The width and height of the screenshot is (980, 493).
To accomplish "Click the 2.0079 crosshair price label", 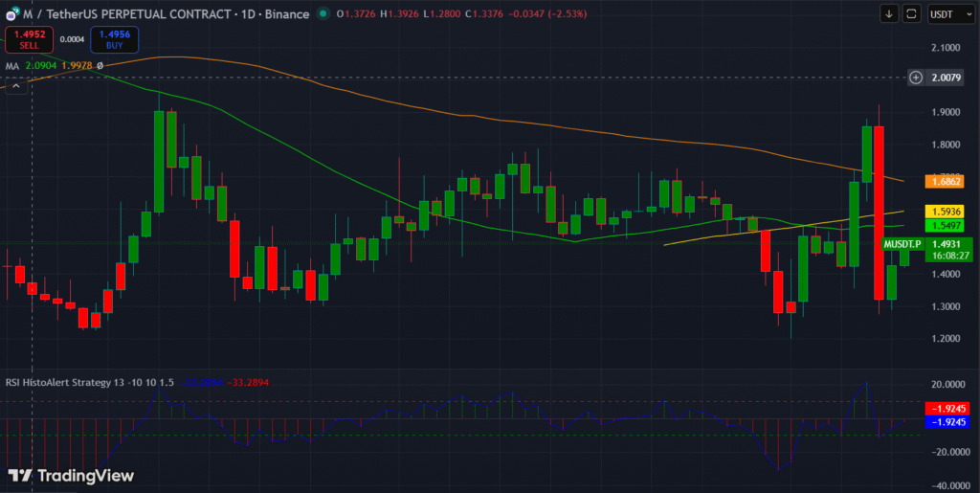I will (948, 78).
